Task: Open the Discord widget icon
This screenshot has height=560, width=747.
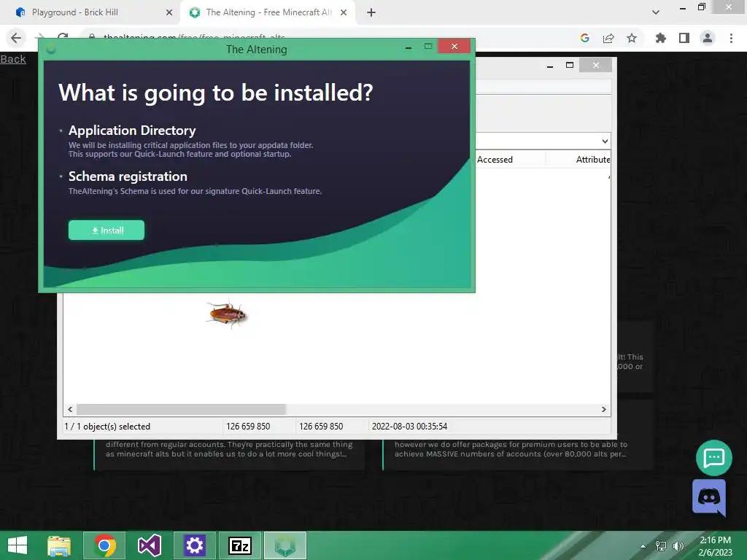Action: (709, 497)
